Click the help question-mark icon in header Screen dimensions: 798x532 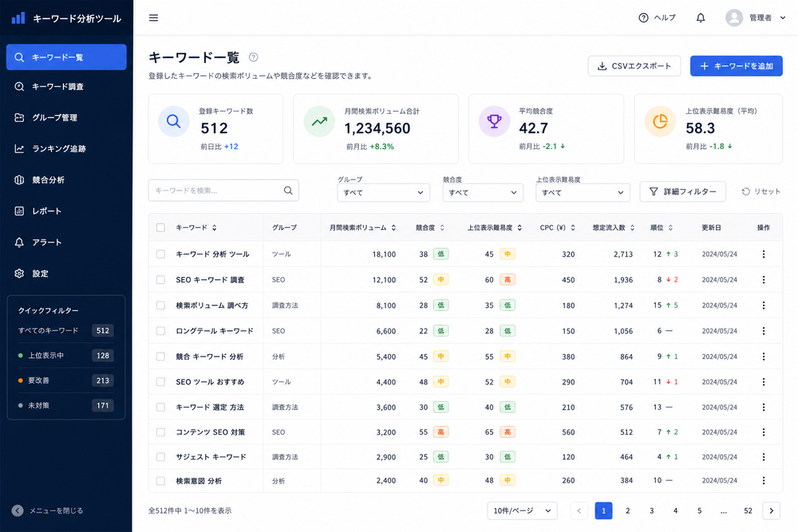(x=643, y=18)
